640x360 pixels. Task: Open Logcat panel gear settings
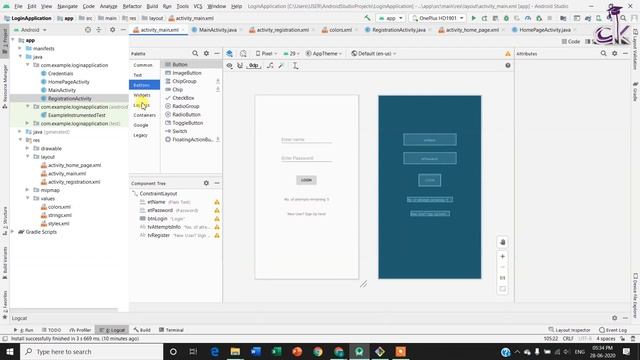[615, 318]
